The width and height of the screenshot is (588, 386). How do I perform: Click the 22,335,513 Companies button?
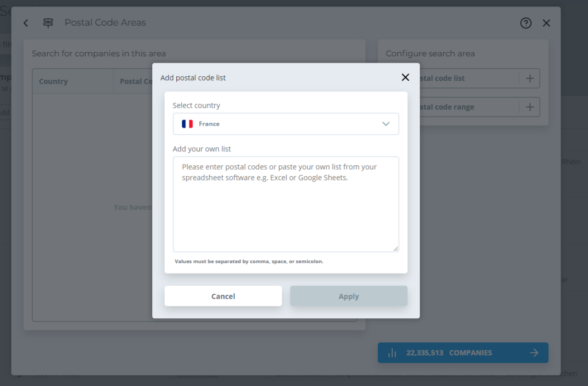pyautogui.click(x=462, y=353)
